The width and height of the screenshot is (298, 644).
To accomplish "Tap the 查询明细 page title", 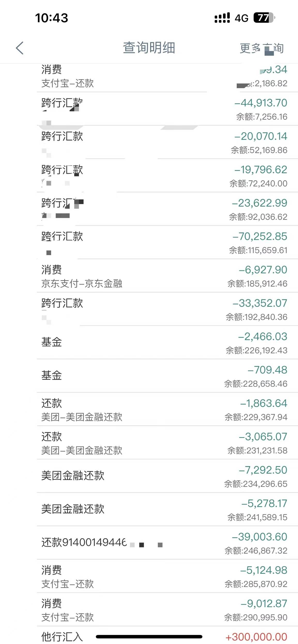I will point(149,48).
